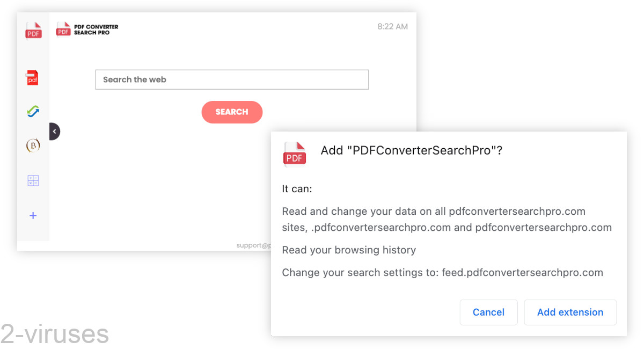The height and width of the screenshot is (349, 644).
Task: Click the plus icon to add a tool
Action: point(33,215)
